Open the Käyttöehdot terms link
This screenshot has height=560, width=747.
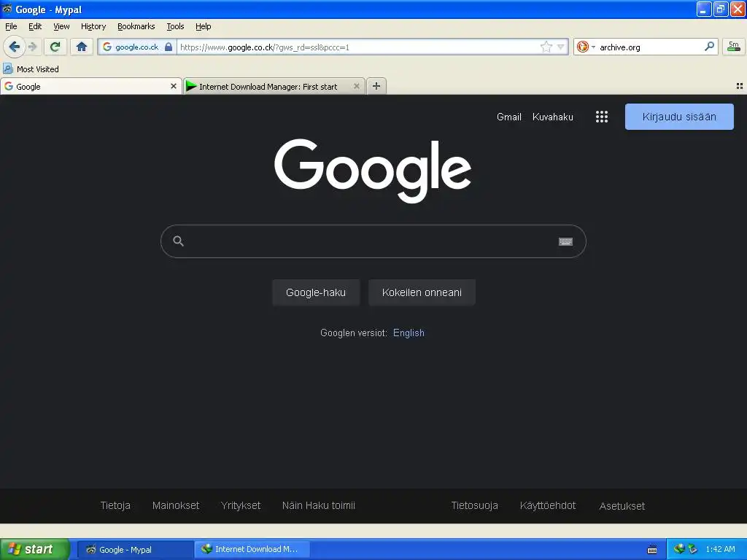pos(548,505)
